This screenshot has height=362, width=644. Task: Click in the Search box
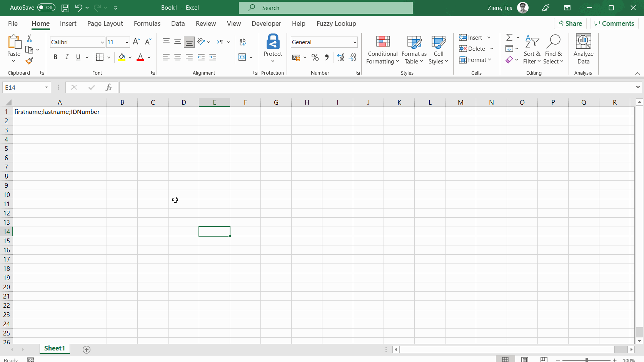[326, 8]
